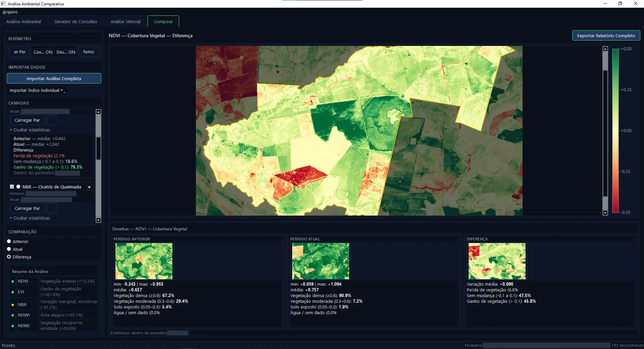Screen dimensions: 644x349
Task: Click 'Ganho de vegetação (> 0.1): 79.3%' text
Action: pyautogui.click(x=48, y=167)
